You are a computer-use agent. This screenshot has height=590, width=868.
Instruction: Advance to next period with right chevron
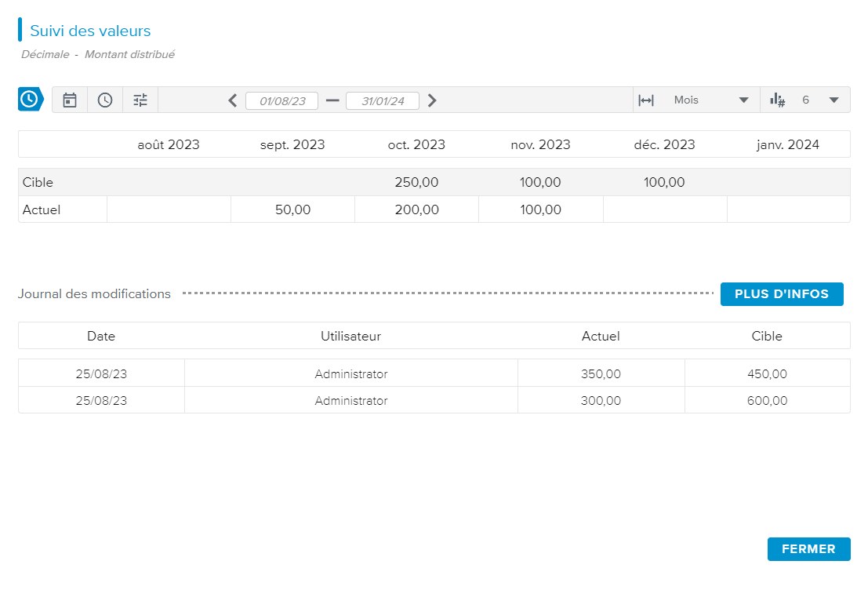pyautogui.click(x=432, y=100)
